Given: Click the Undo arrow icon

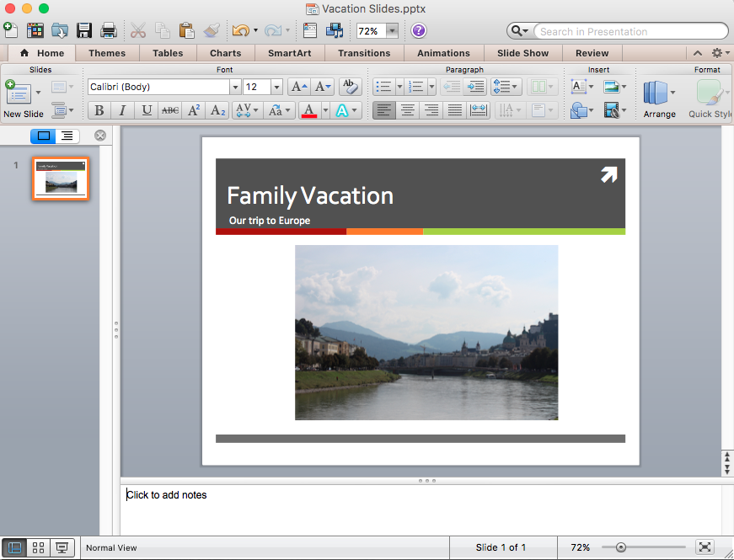Looking at the screenshot, I should pyautogui.click(x=240, y=31).
